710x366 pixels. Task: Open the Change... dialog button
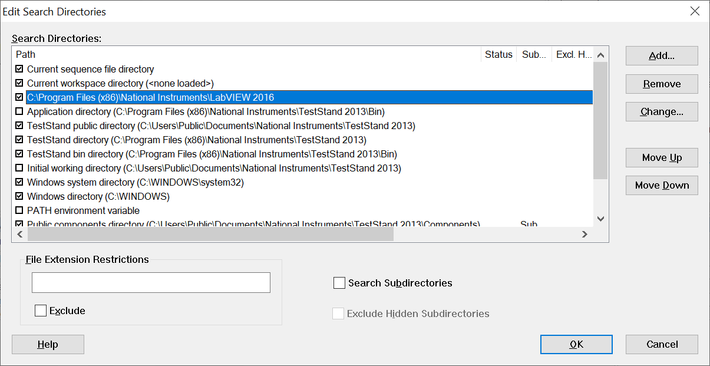click(x=662, y=112)
